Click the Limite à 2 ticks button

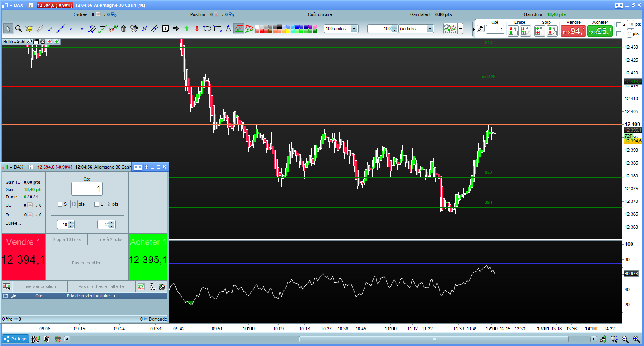[108, 239]
